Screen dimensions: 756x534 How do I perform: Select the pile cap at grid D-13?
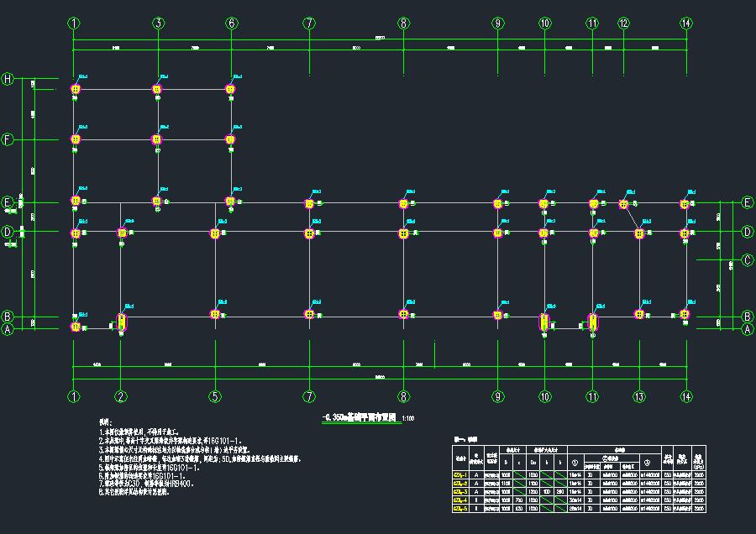pyautogui.click(x=639, y=233)
